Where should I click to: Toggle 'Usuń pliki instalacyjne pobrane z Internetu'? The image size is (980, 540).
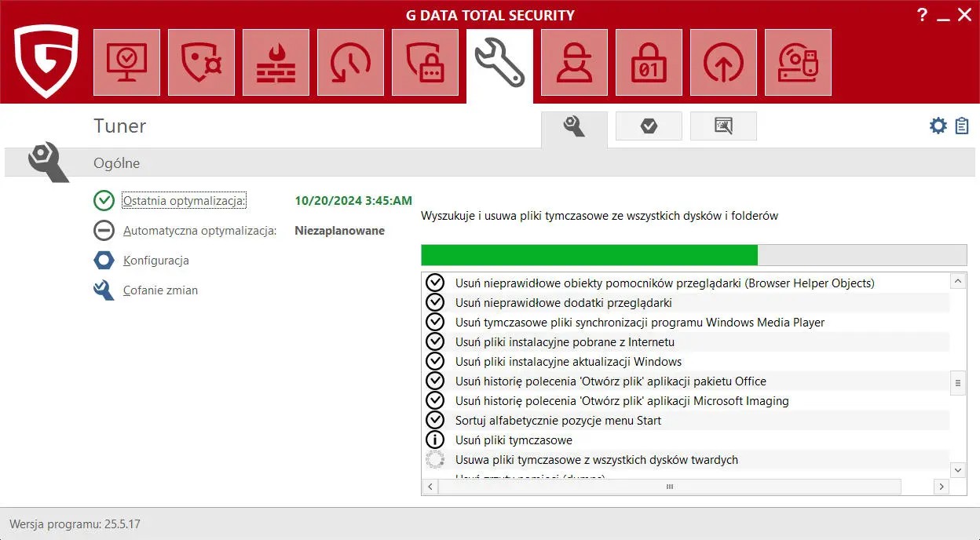(435, 341)
